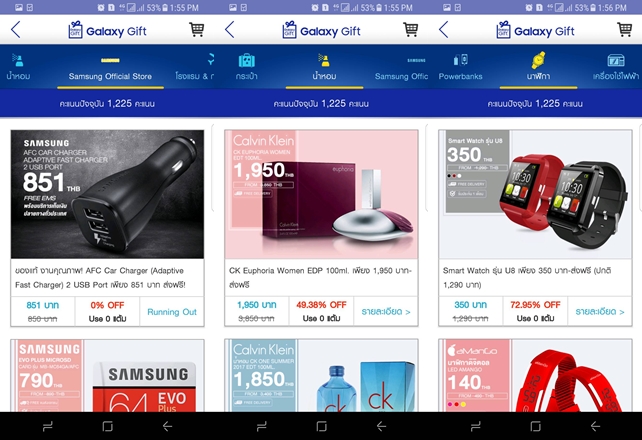
Task: Tap Running Out label on car charger
Action: point(172,312)
